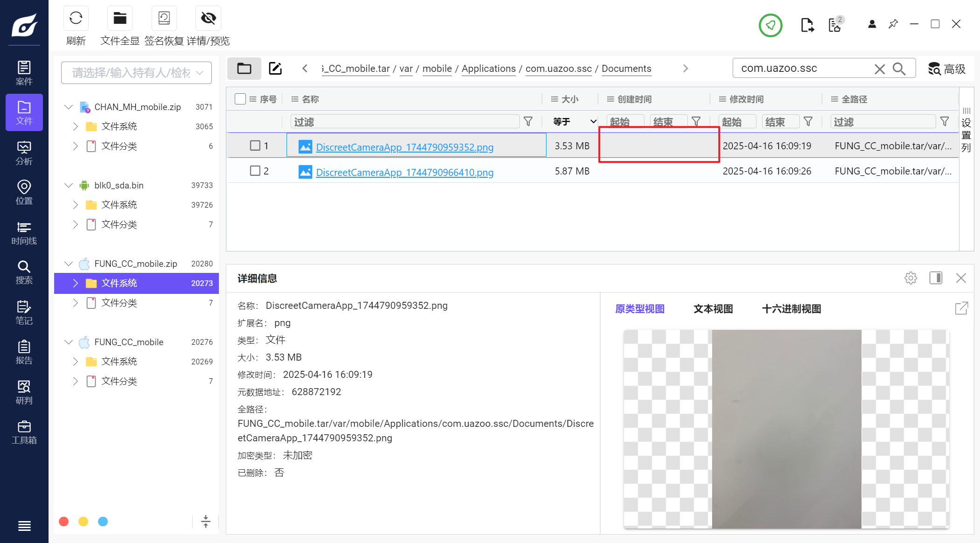This screenshot has width=980, height=543.
Task: Open detail panel settings gear
Action: click(x=910, y=278)
